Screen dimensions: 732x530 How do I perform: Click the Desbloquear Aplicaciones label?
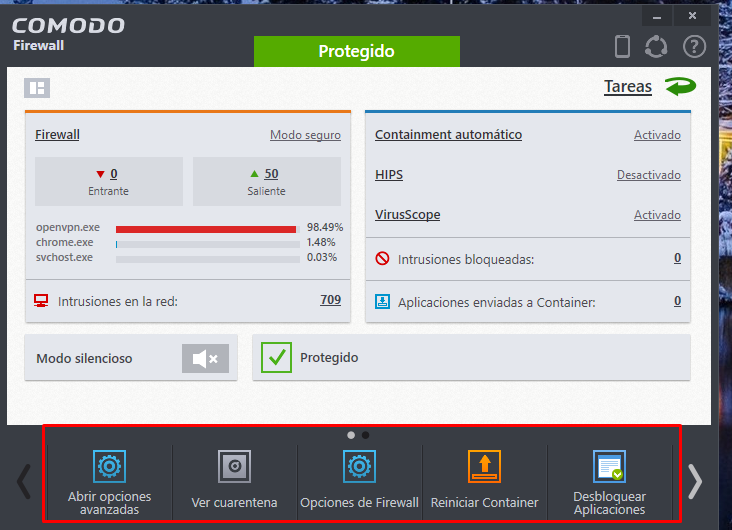click(x=609, y=503)
